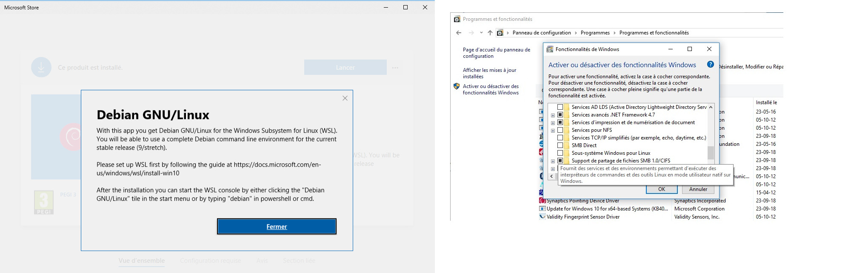Click the Lancer button in Microsoft Store
Viewport: 868px width, 273px height.
[x=345, y=67]
